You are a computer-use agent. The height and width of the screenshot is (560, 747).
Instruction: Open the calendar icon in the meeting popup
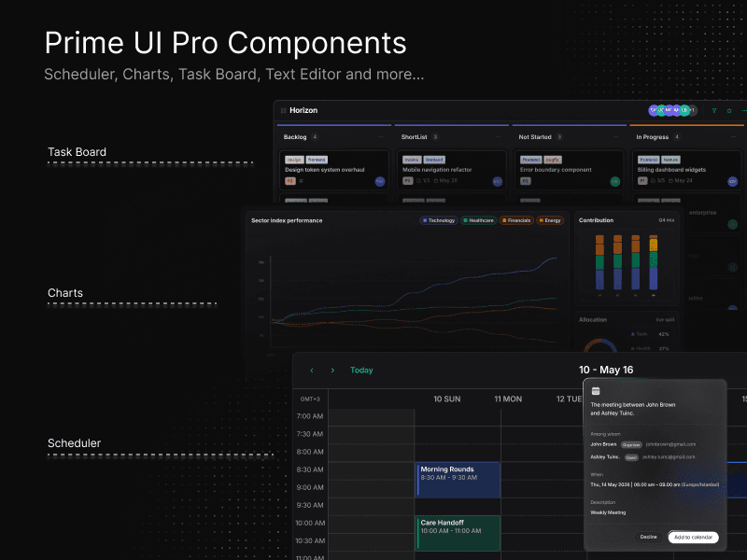(x=596, y=391)
